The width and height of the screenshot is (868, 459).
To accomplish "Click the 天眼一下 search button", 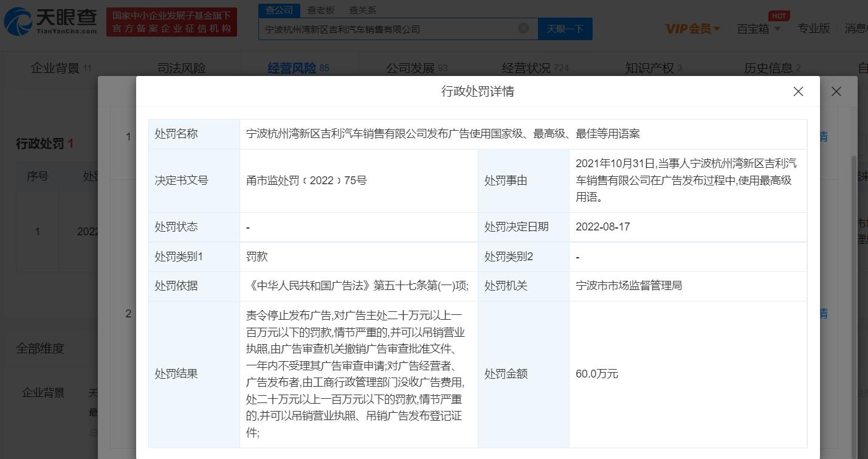I will coord(565,28).
